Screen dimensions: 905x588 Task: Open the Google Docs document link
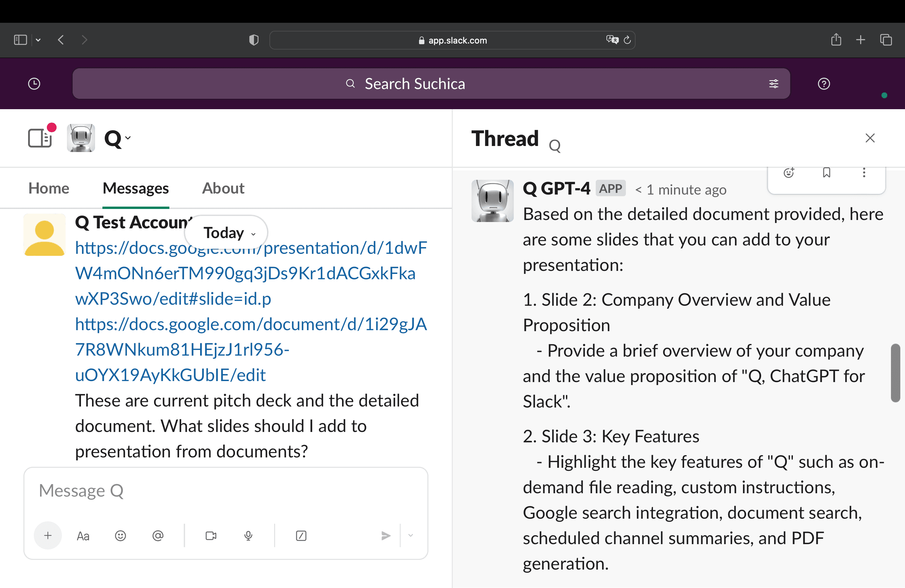point(251,349)
